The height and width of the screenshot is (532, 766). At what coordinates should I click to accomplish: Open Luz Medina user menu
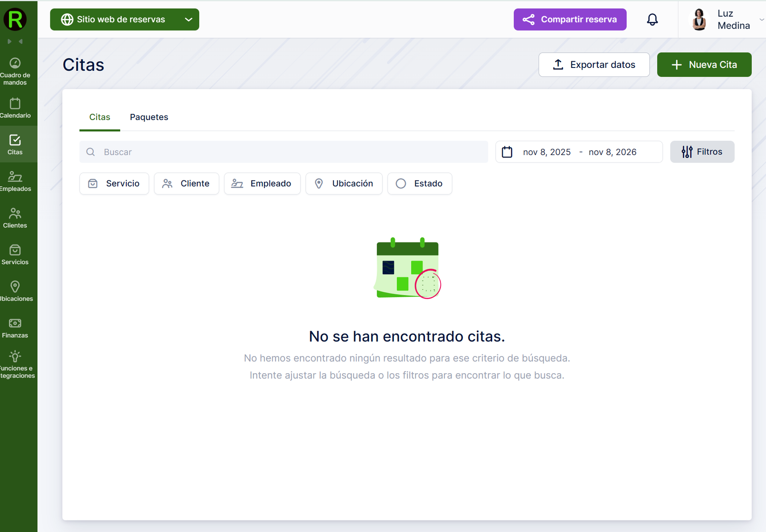tap(725, 20)
